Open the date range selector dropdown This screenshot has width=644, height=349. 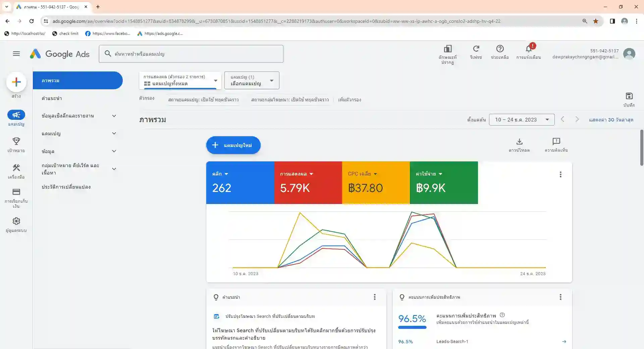click(x=521, y=119)
